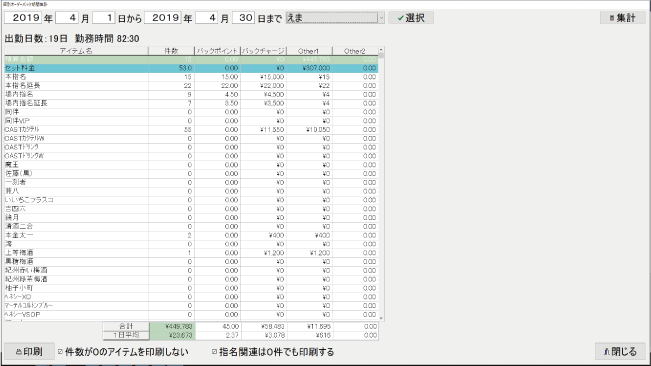Click the ¥11,550 cell in CASTカクテル row
Image resolution: width=651 pixels, height=366 pixels.
pos(263,129)
